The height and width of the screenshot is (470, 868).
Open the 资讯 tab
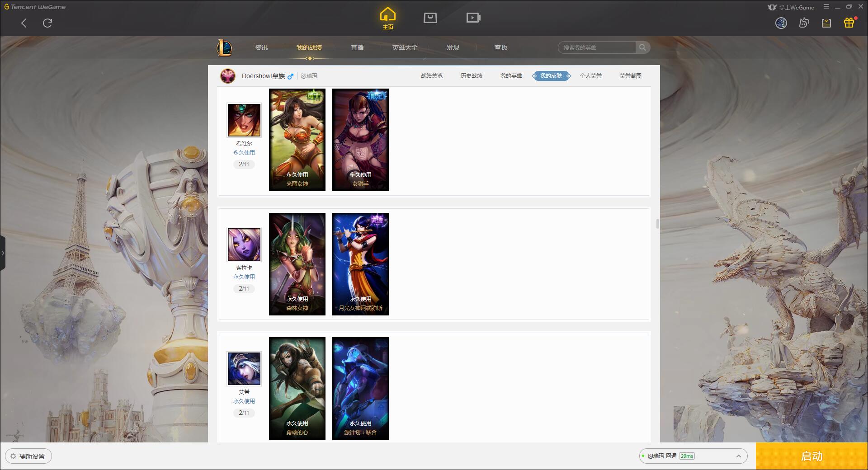pos(261,47)
